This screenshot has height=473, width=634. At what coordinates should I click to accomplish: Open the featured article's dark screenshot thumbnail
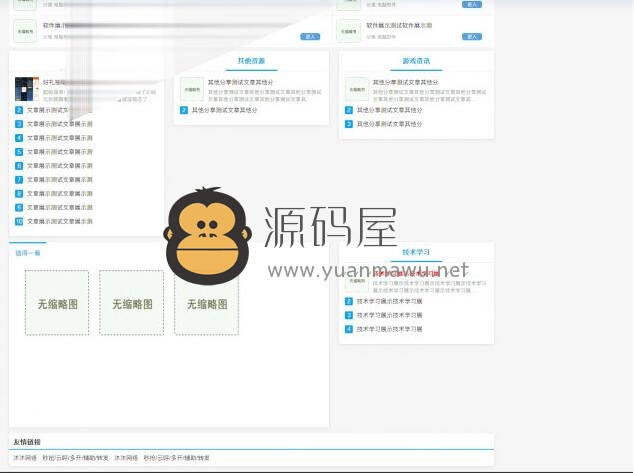tap(27, 89)
